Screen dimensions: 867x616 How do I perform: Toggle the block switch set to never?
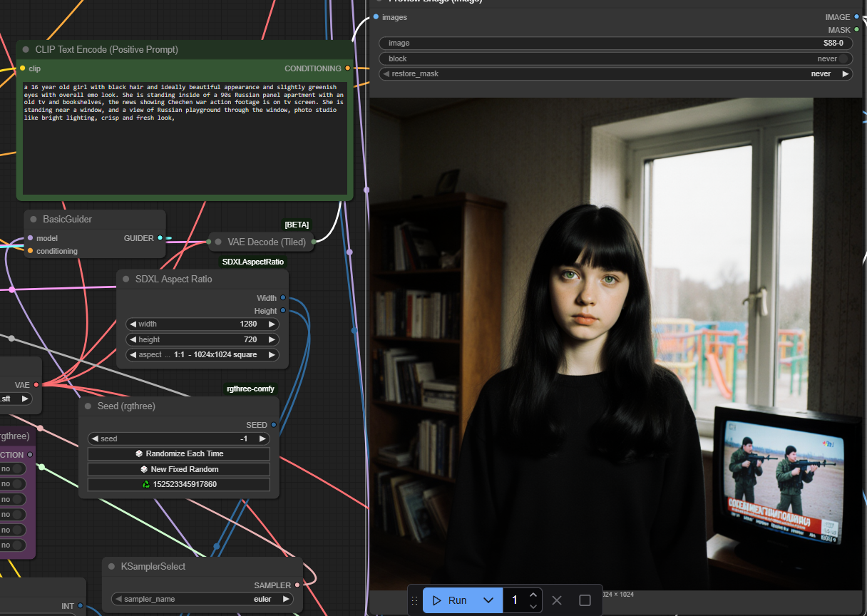tap(843, 58)
